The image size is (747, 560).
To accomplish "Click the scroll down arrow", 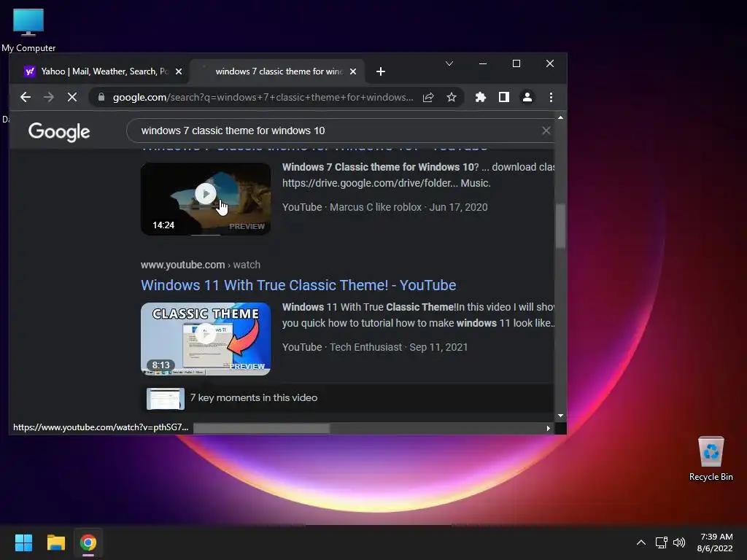I will click(x=560, y=416).
